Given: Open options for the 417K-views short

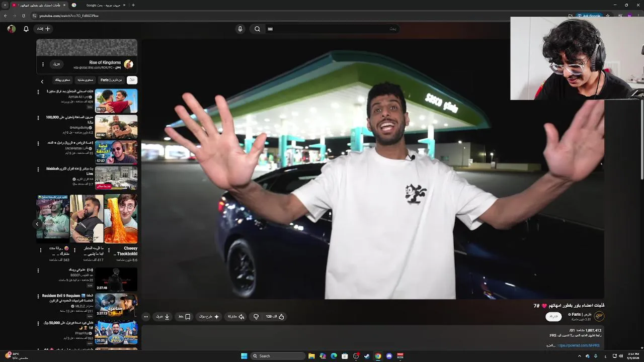Looking at the screenshot, I should (75, 250).
